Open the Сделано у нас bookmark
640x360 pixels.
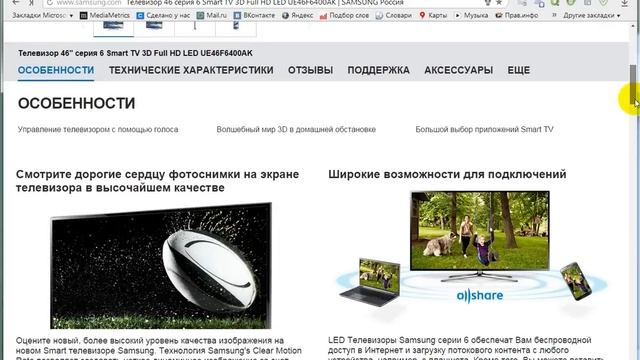pyautogui.click(x=163, y=16)
